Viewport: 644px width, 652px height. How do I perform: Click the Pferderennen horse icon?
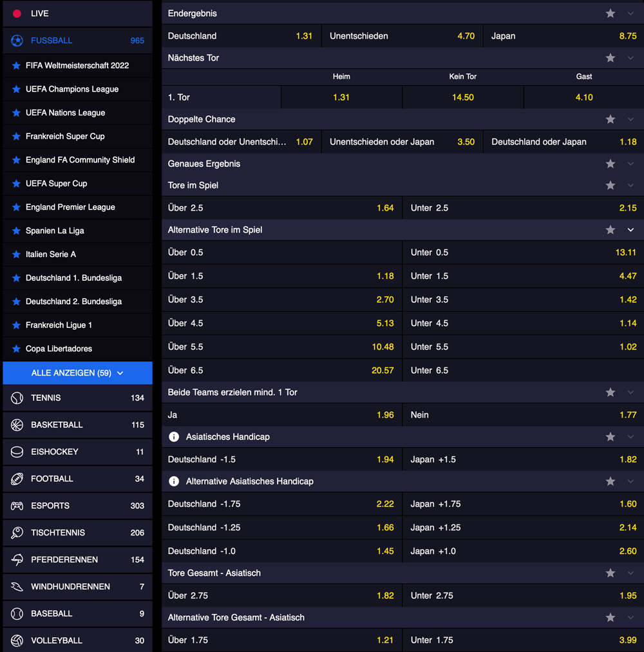point(17,560)
